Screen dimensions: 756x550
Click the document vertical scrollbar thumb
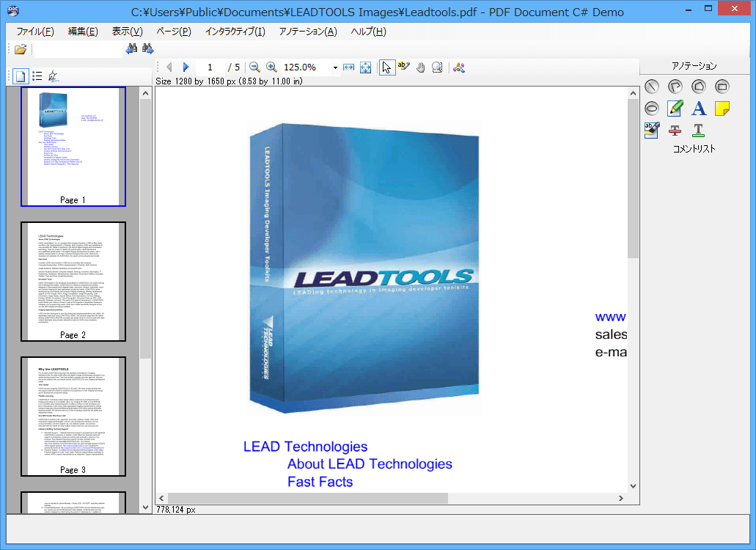point(633,178)
